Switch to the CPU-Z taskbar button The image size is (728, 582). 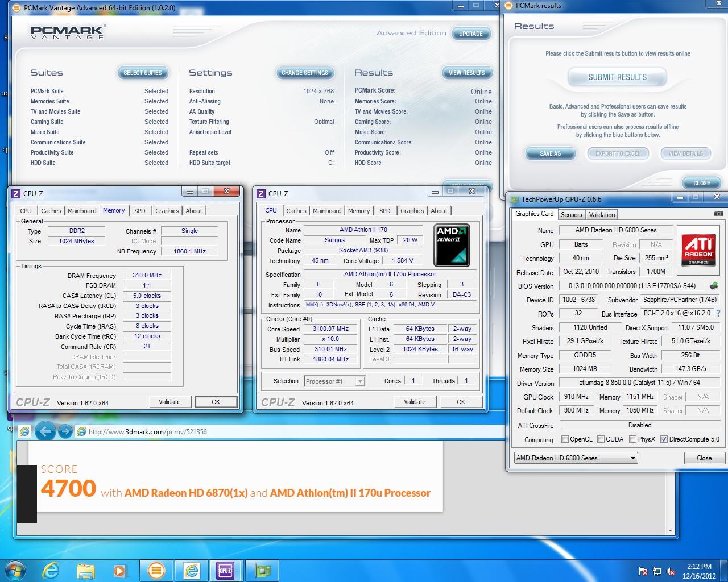[x=225, y=570]
